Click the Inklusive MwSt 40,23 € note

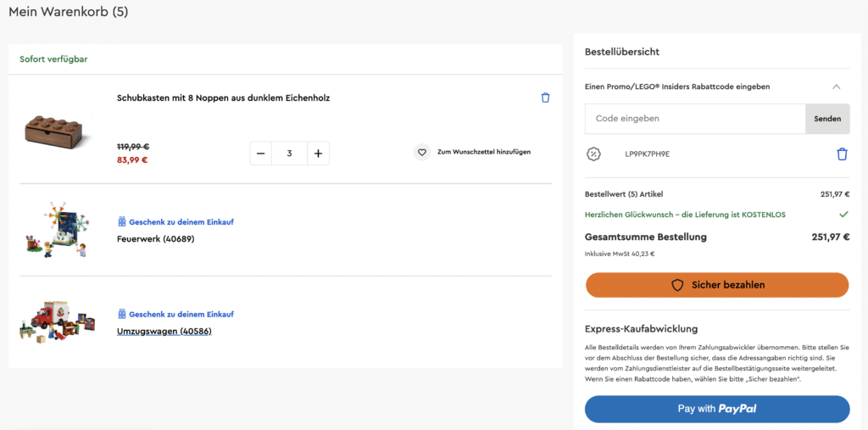coord(620,254)
